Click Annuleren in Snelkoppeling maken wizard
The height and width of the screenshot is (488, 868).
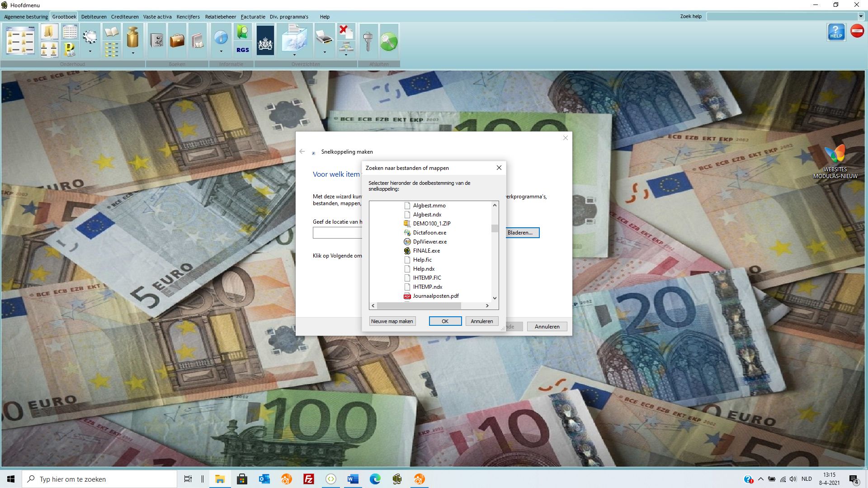pyautogui.click(x=547, y=326)
